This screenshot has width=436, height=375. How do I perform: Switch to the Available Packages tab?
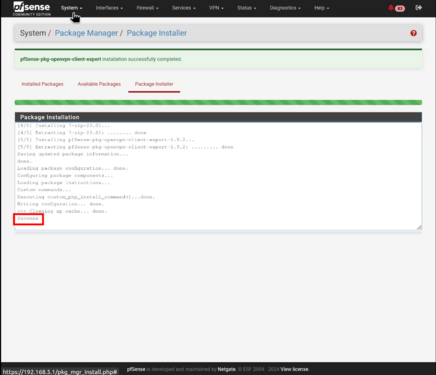pos(99,84)
